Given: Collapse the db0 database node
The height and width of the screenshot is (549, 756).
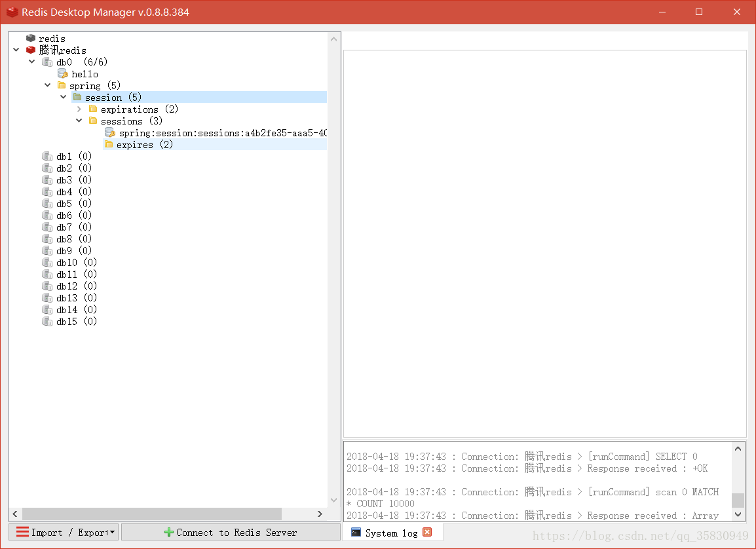Looking at the screenshot, I should [x=32, y=61].
